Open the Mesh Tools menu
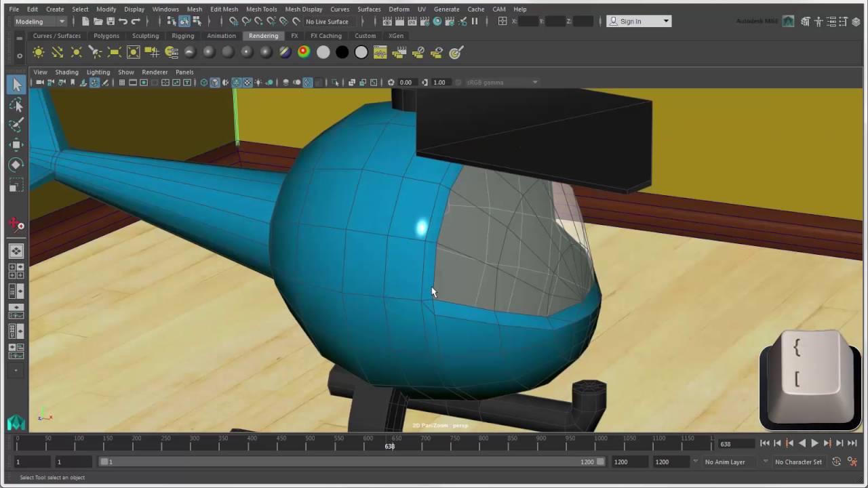Image resolution: width=868 pixels, height=488 pixels. point(261,9)
